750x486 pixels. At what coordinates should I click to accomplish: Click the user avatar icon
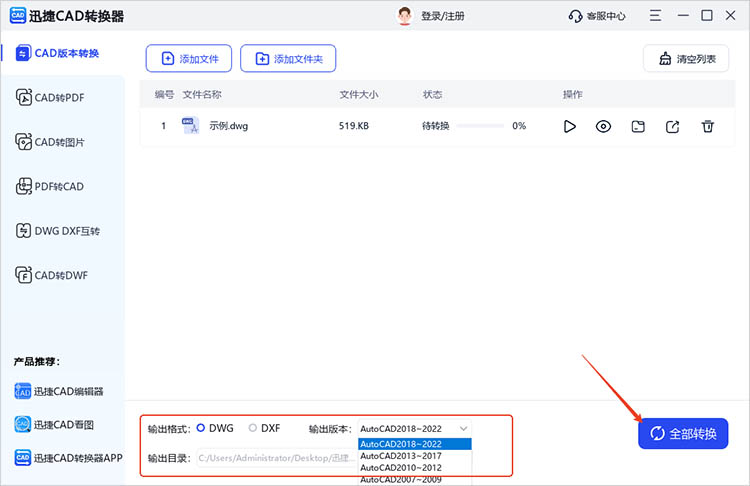coord(405,16)
